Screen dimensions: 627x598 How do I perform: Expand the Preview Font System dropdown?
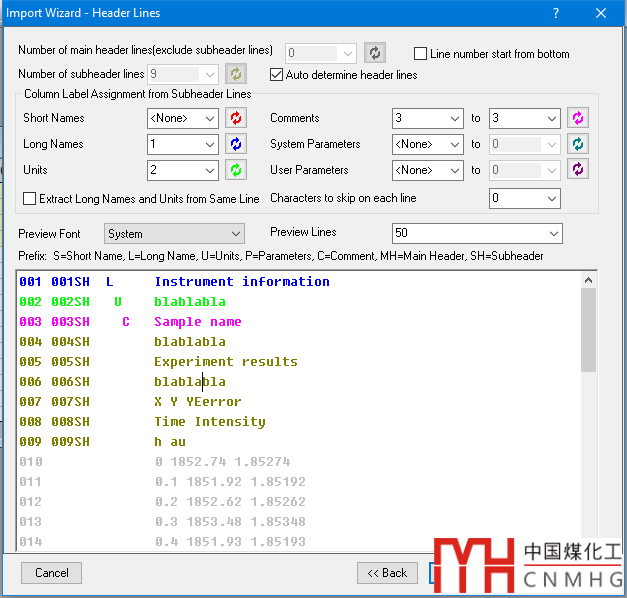(174, 234)
